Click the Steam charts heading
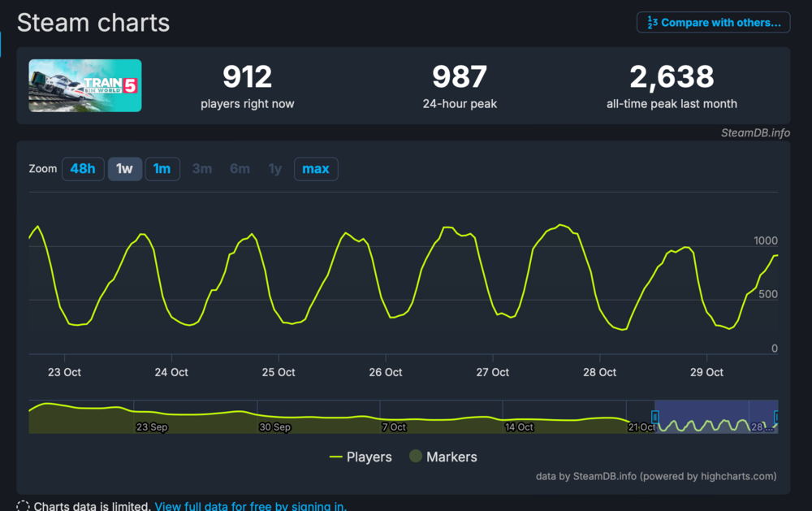Image resolution: width=812 pixels, height=511 pixels. [x=93, y=23]
